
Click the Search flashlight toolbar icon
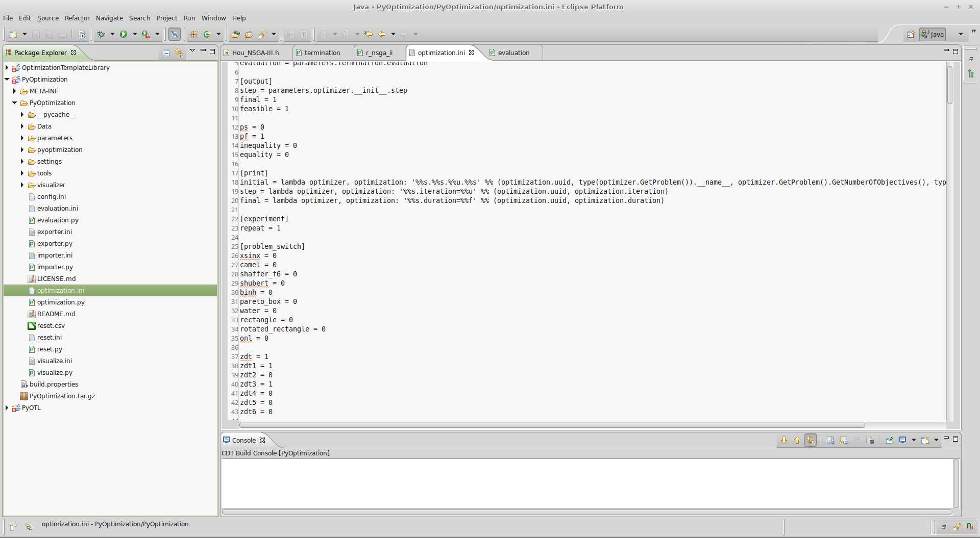tap(262, 34)
